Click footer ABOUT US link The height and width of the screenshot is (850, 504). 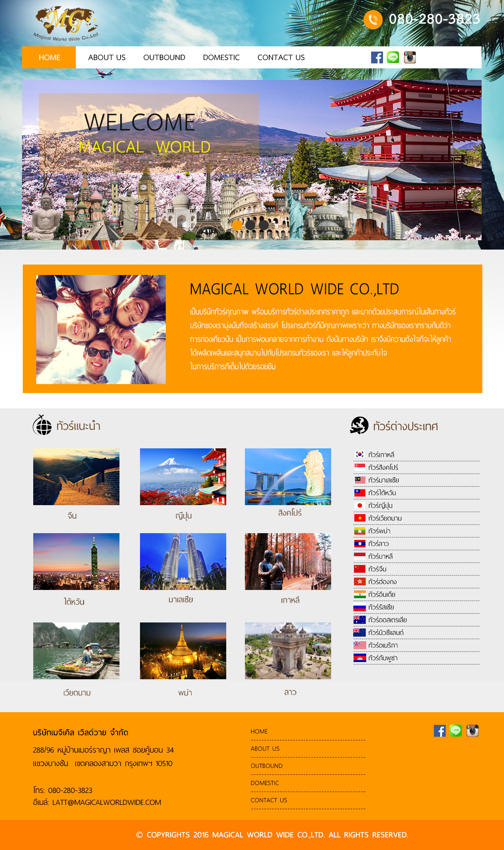point(265,749)
